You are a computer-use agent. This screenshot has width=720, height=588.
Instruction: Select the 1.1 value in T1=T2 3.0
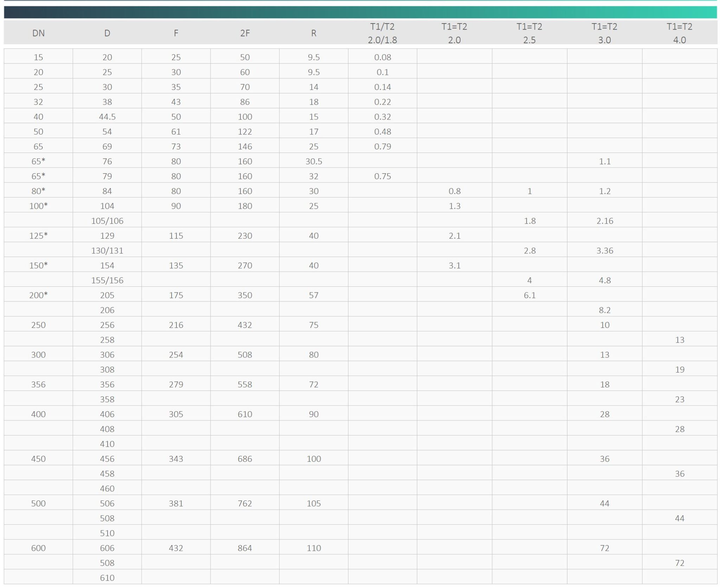pyautogui.click(x=604, y=161)
